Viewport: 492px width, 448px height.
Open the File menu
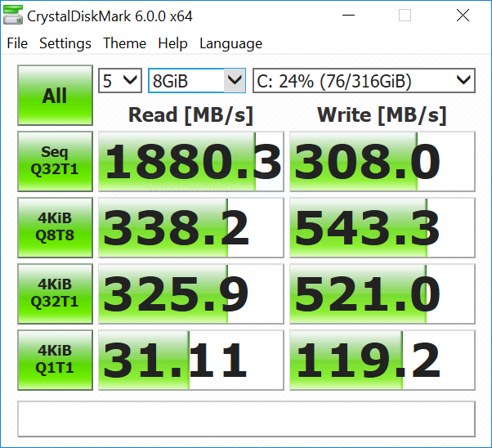click(17, 43)
